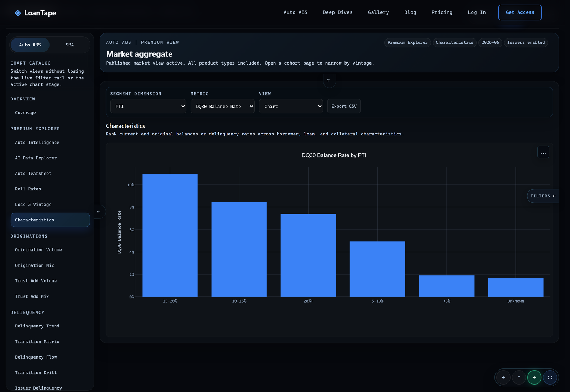Open Deep Dives in top navigation
Image resolution: width=570 pixels, height=392 pixels.
coord(338,12)
